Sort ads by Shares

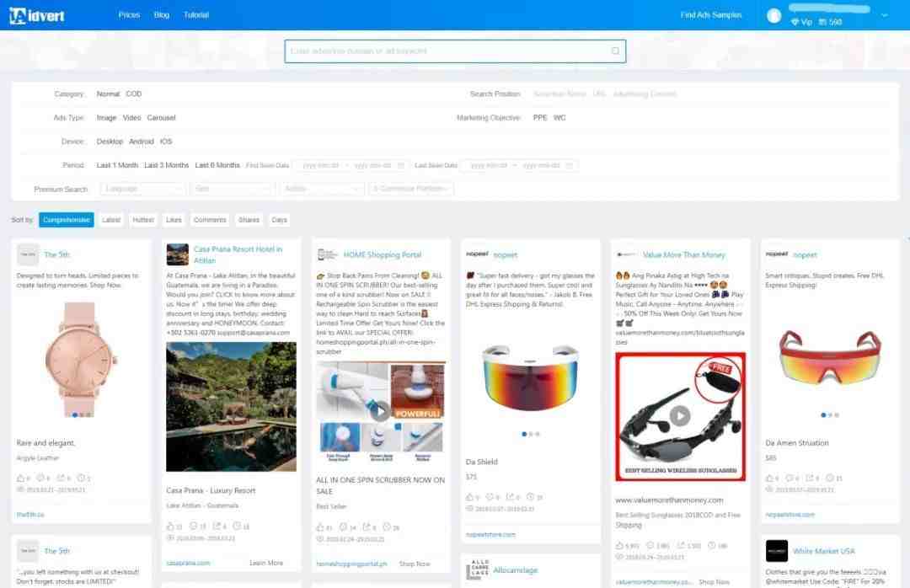pyautogui.click(x=249, y=220)
